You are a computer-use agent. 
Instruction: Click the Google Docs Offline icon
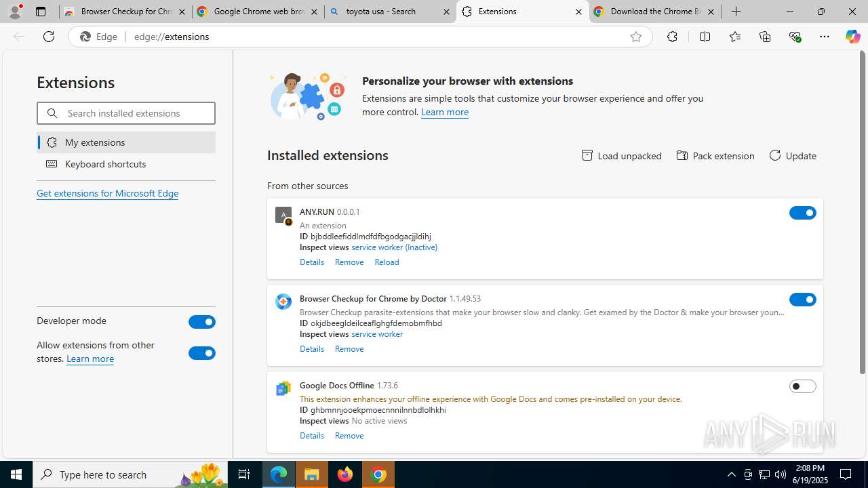[x=283, y=388]
